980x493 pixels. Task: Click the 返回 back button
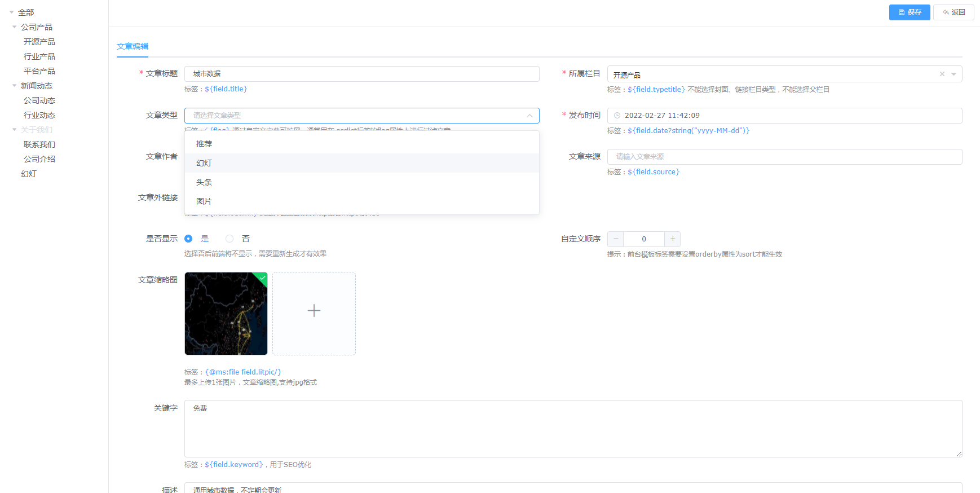point(953,12)
